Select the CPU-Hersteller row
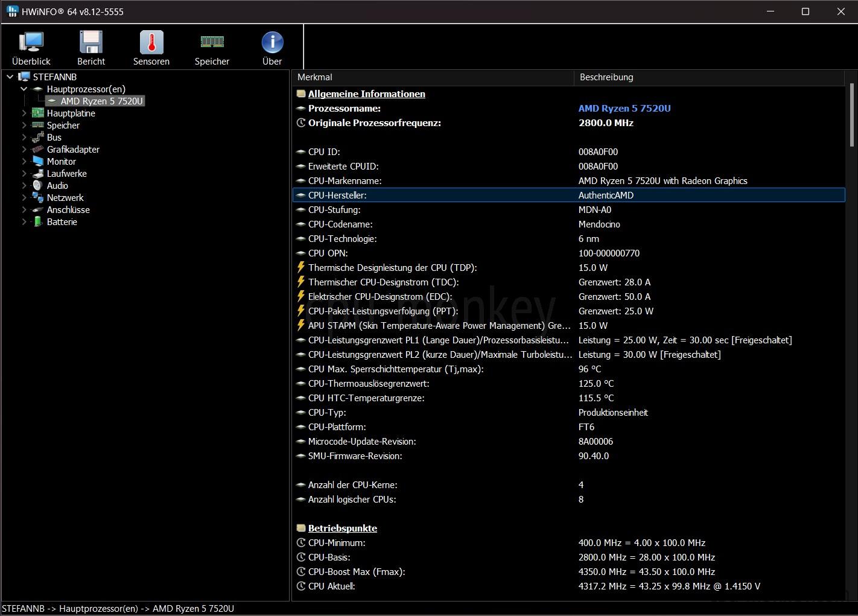The width and height of the screenshot is (858, 616). point(568,195)
